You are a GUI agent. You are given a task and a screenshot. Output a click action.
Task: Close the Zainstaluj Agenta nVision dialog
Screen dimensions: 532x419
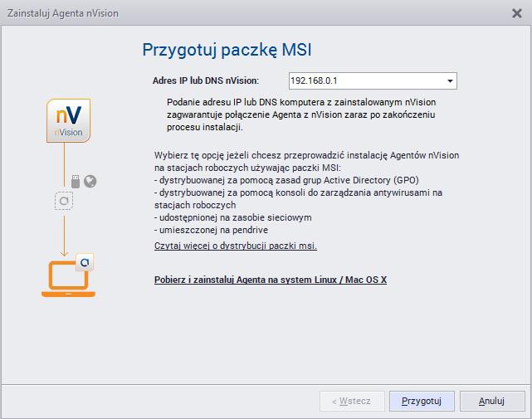[517, 13]
